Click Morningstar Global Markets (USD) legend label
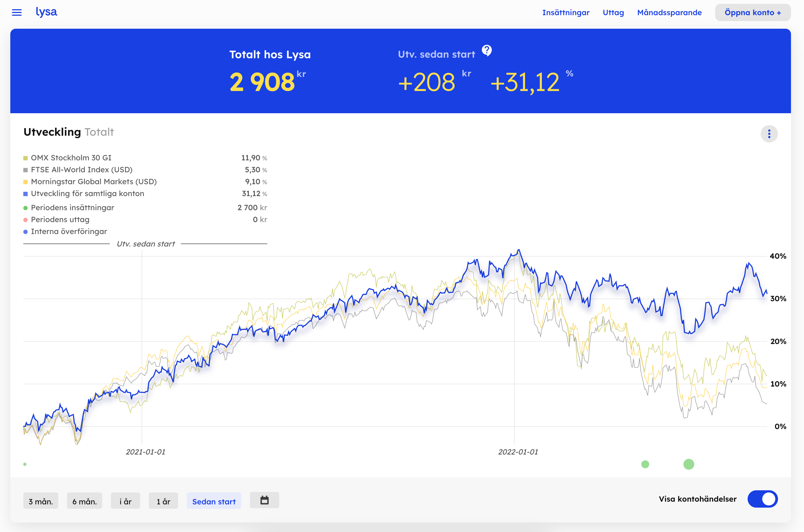Screen dimensions: 804x532 click(94, 181)
